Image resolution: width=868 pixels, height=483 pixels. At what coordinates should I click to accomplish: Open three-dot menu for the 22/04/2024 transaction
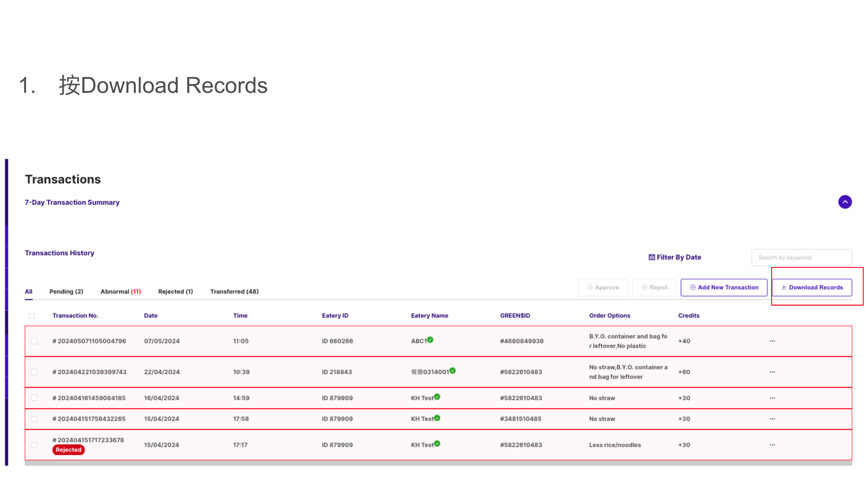(x=772, y=372)
